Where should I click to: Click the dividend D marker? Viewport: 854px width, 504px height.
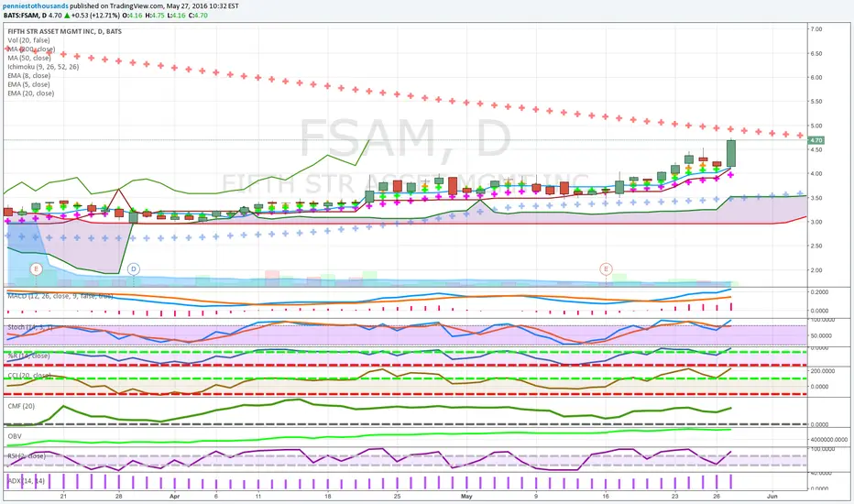[x=134, y=268]
